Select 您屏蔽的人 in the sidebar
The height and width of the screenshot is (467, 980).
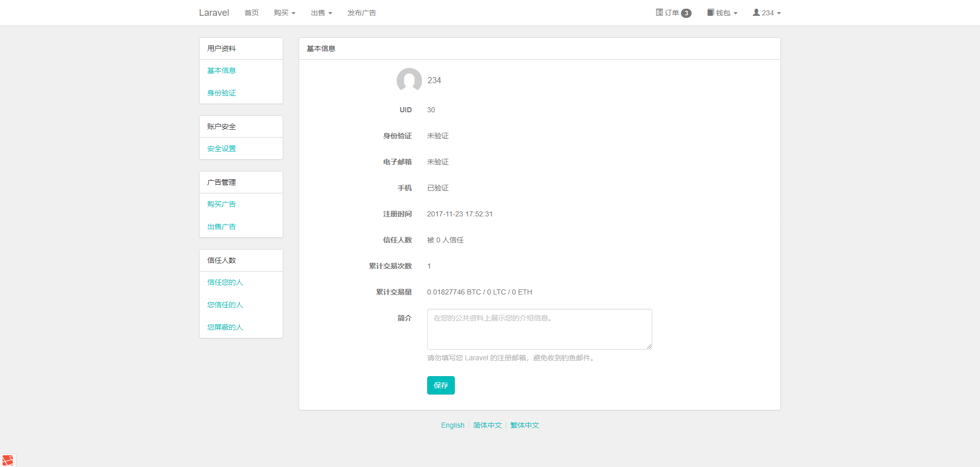point(225,327)
